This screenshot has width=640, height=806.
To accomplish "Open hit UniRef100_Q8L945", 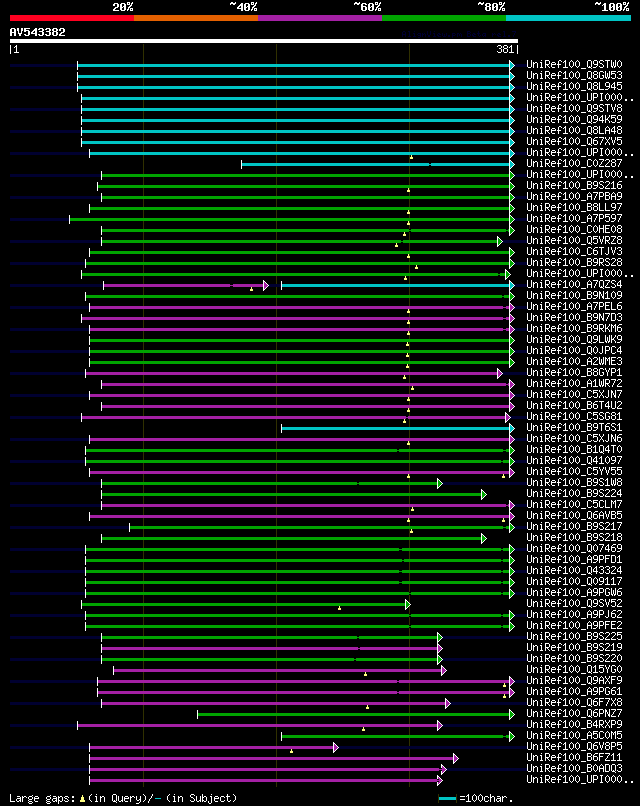I will pos(574,86).
